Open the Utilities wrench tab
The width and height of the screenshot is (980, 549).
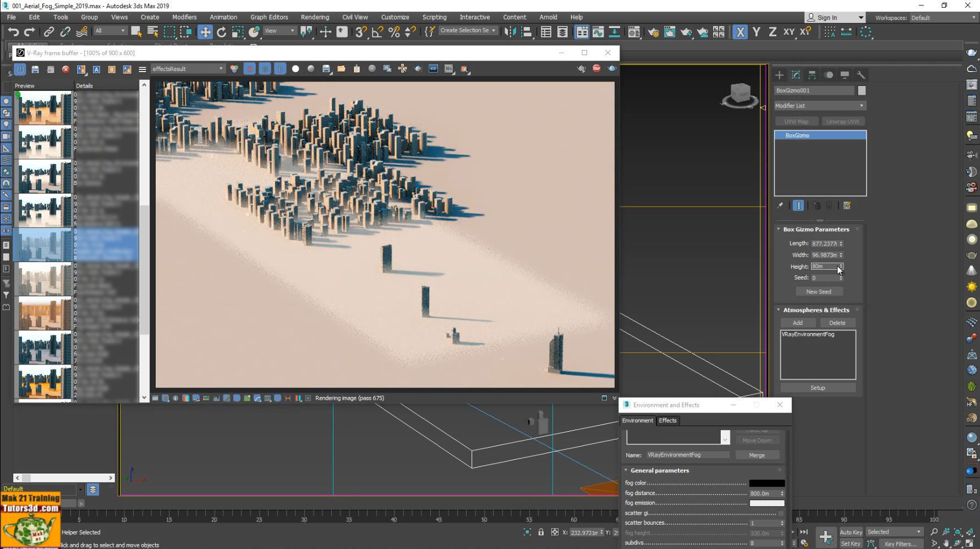click(x=861, y=75)
